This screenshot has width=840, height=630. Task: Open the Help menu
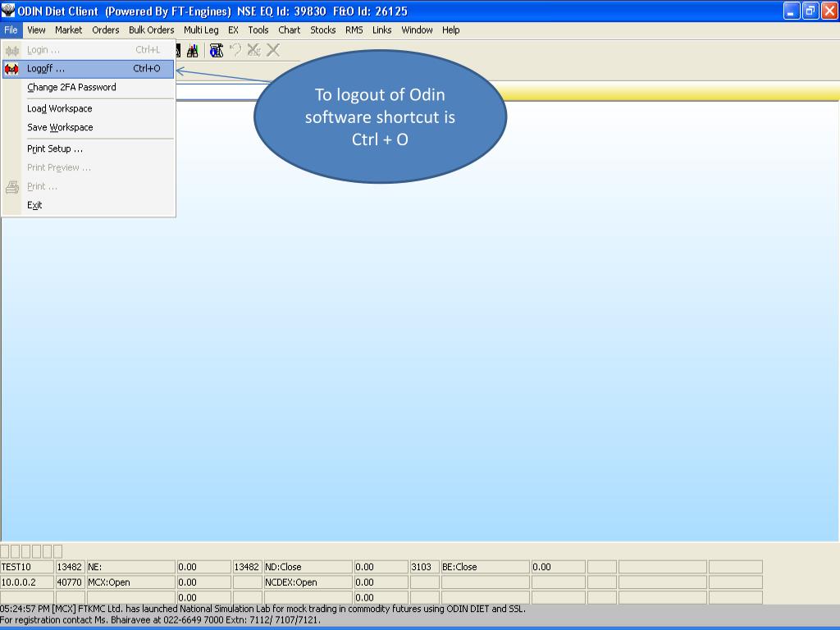pyautogui.click(x=450, y=30)
